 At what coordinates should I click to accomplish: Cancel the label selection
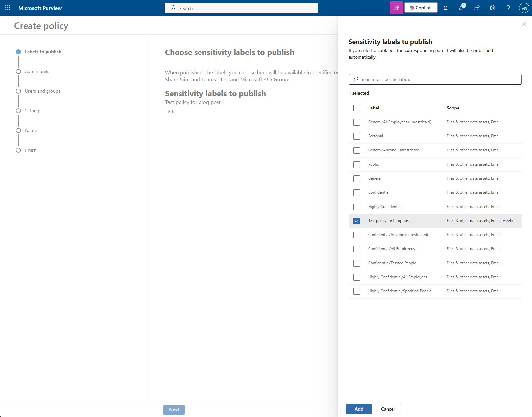click(x=388, y=409)
